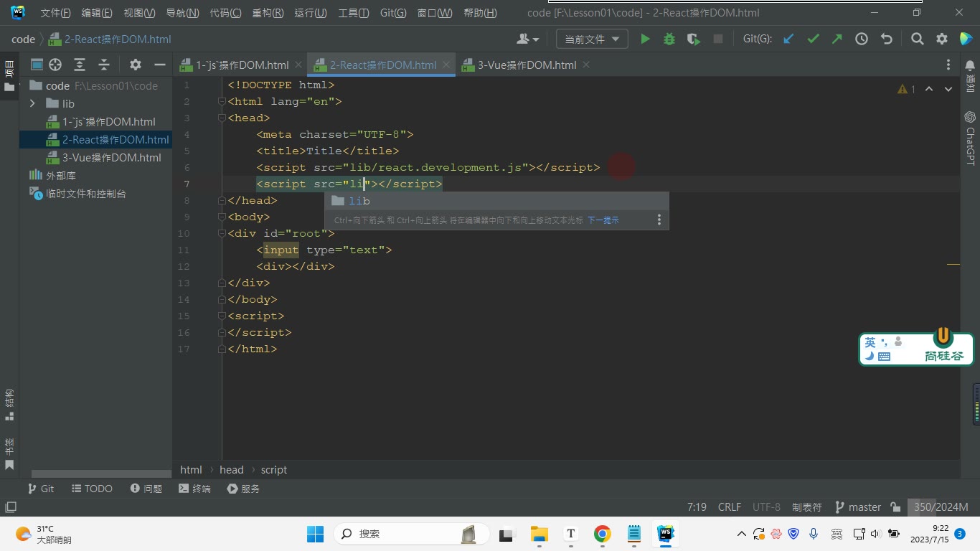The height and width of the screenshot is (551, 980).
Task: Open Search Everywhere magnifier icon
Action: [918, 39]
